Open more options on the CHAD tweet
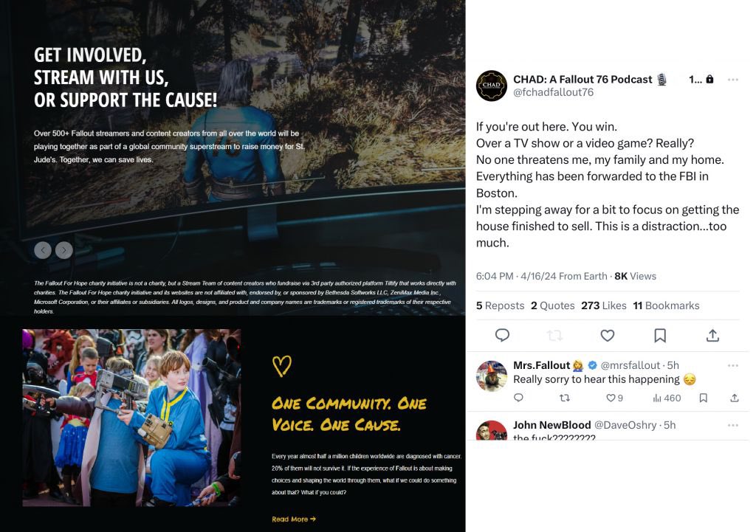This screenshot has width=756, height=532. (x=733, y=80)
